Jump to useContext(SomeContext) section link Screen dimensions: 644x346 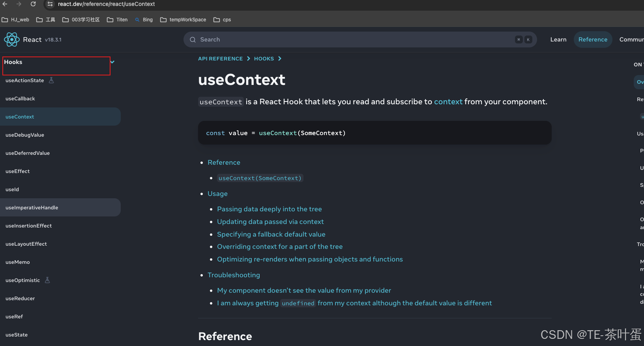260,178
